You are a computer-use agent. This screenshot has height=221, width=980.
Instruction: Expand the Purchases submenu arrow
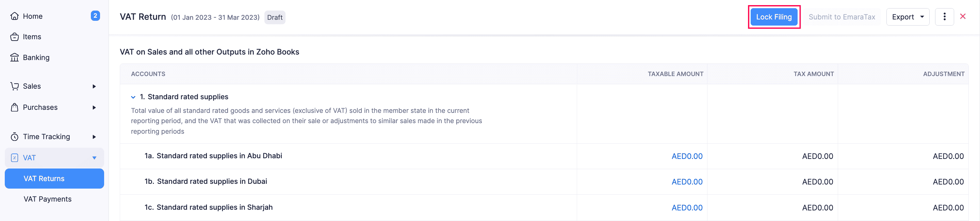[94, 107]
